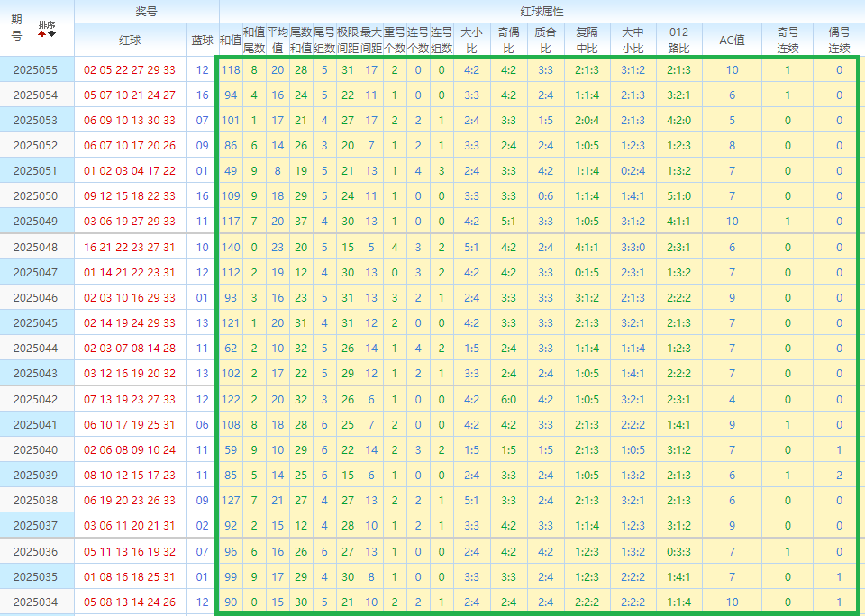The width and height of the screenshot is (865, 616).
Task: Select the AC值 column header
Action: point(732,40)
